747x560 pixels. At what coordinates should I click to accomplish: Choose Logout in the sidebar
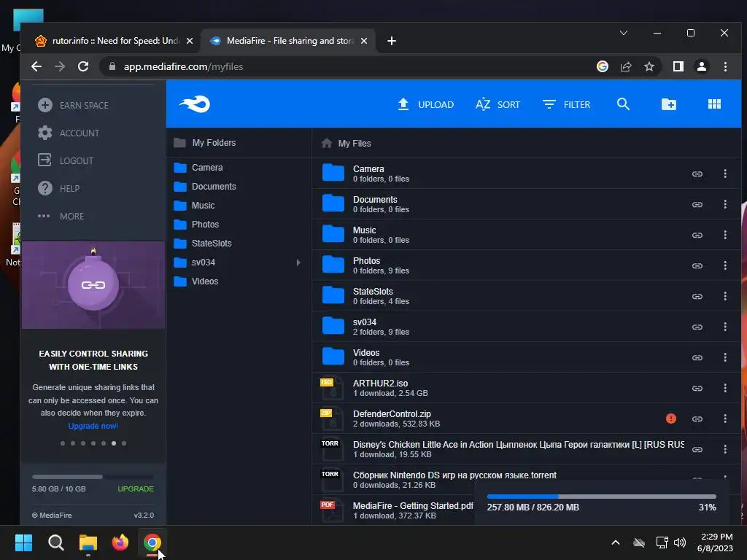click(66, 160)
